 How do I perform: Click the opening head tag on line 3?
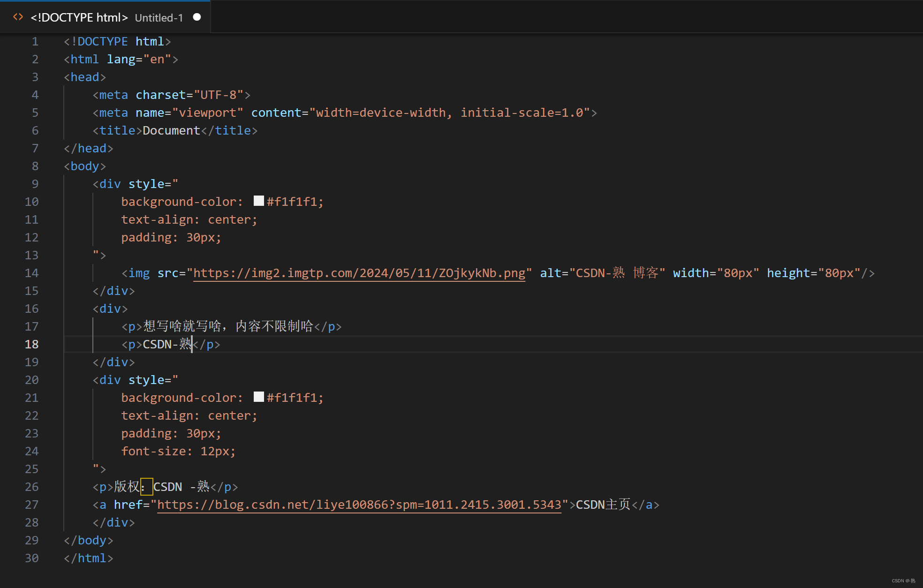(85, 77)
